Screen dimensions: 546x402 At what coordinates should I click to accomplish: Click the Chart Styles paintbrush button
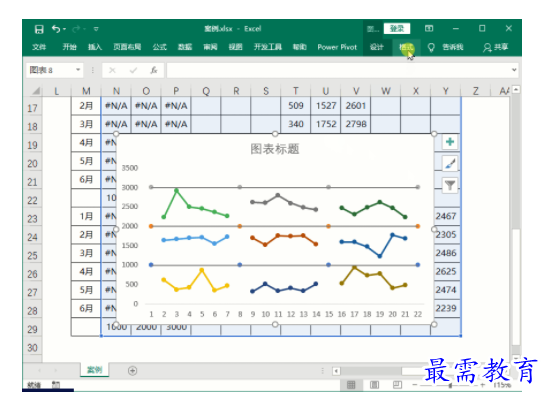[x=450, y=163]
